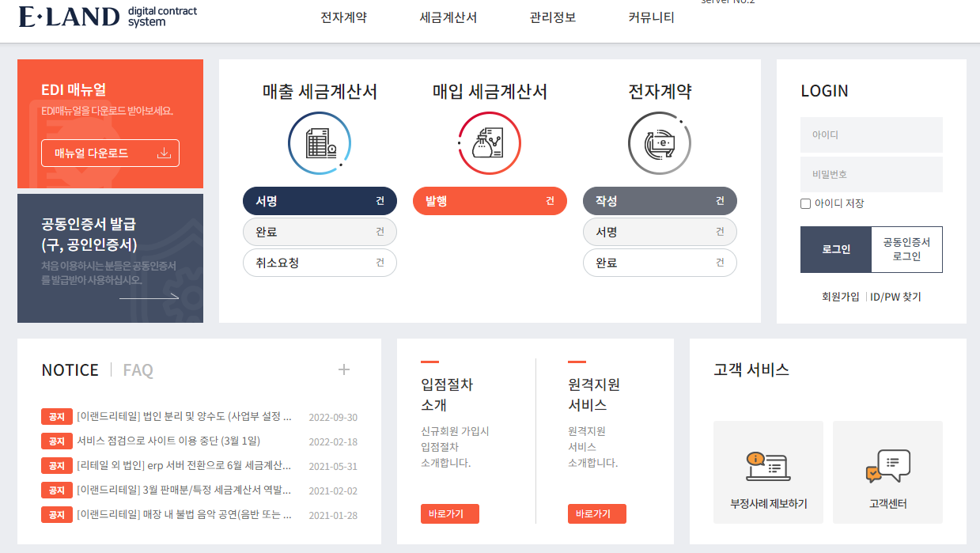Select the NOTICE tab
This screenshot has height=553, width=980.
point(70,369)
